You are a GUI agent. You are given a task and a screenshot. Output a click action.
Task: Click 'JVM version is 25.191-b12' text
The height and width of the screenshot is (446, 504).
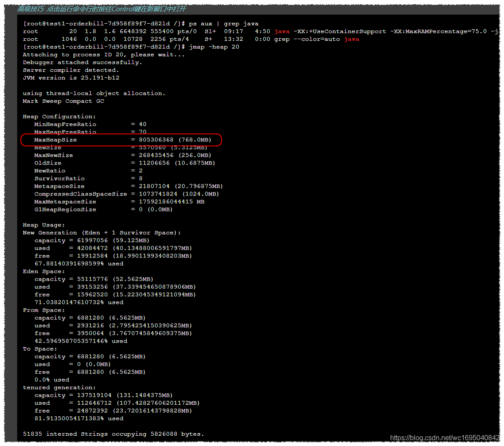tap(71, 78)
